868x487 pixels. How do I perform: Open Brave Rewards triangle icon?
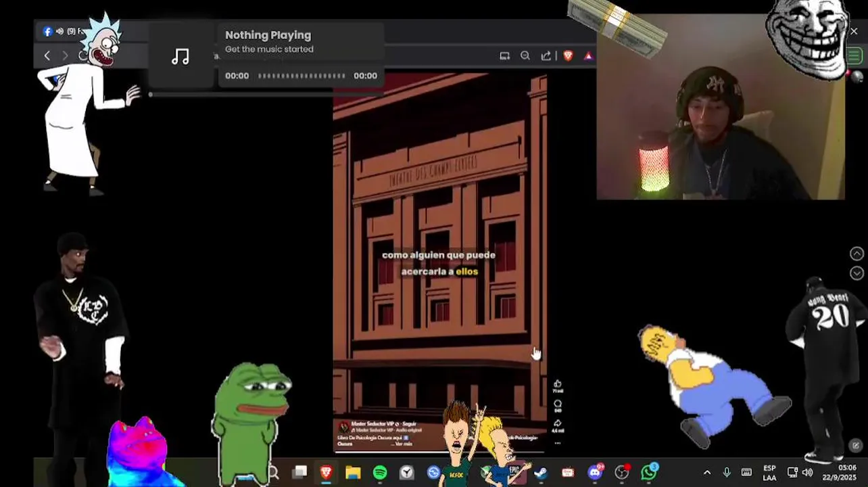588,56
